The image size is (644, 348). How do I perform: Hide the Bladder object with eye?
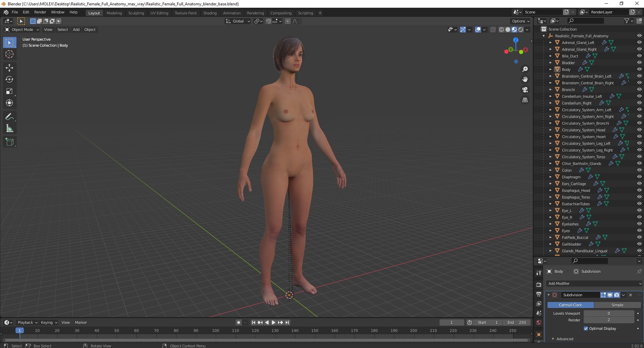pos(639,62)
